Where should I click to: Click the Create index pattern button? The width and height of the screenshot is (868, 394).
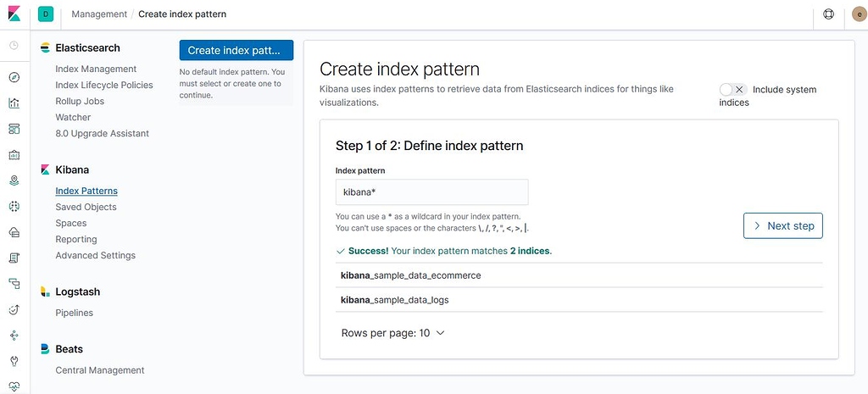236,50
